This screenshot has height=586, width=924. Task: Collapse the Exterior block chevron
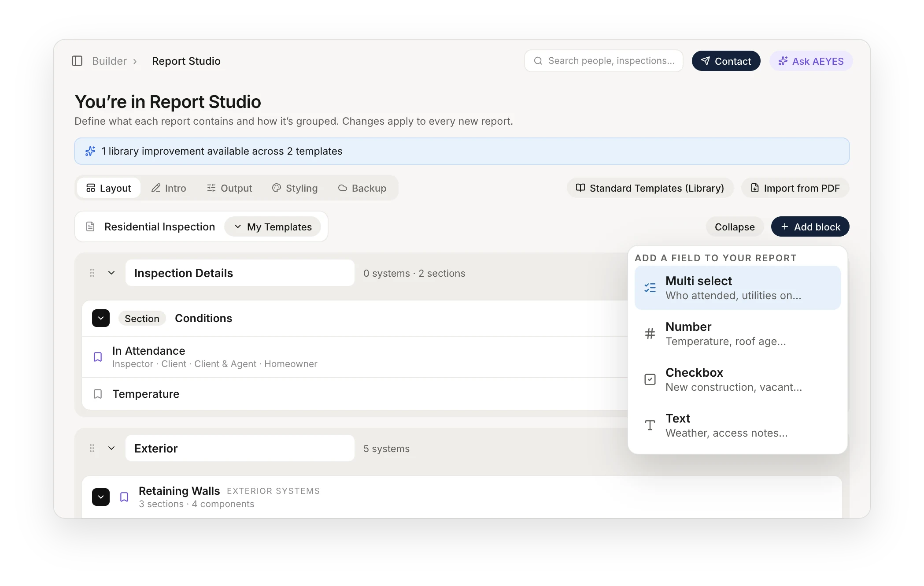point(111,448)
